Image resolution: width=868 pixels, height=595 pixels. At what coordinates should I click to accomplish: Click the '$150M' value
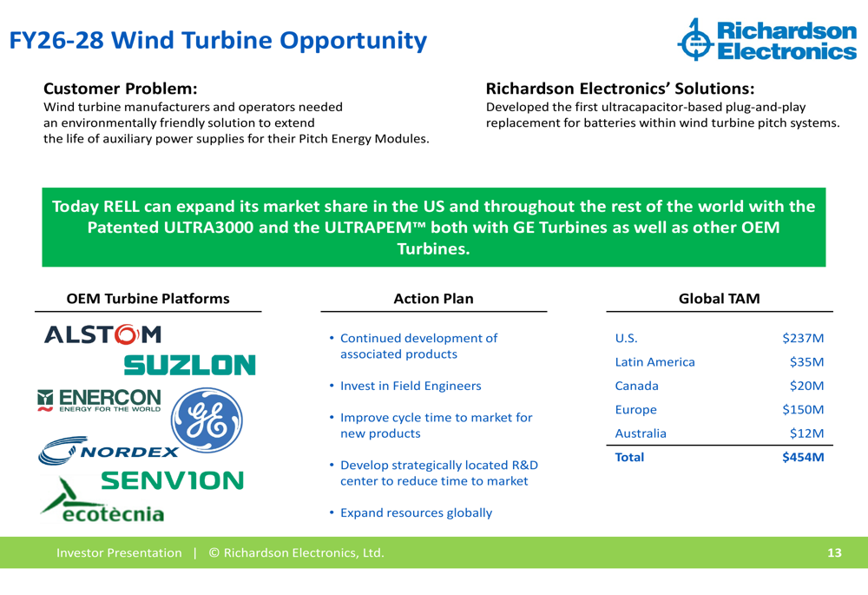[803, 409]
